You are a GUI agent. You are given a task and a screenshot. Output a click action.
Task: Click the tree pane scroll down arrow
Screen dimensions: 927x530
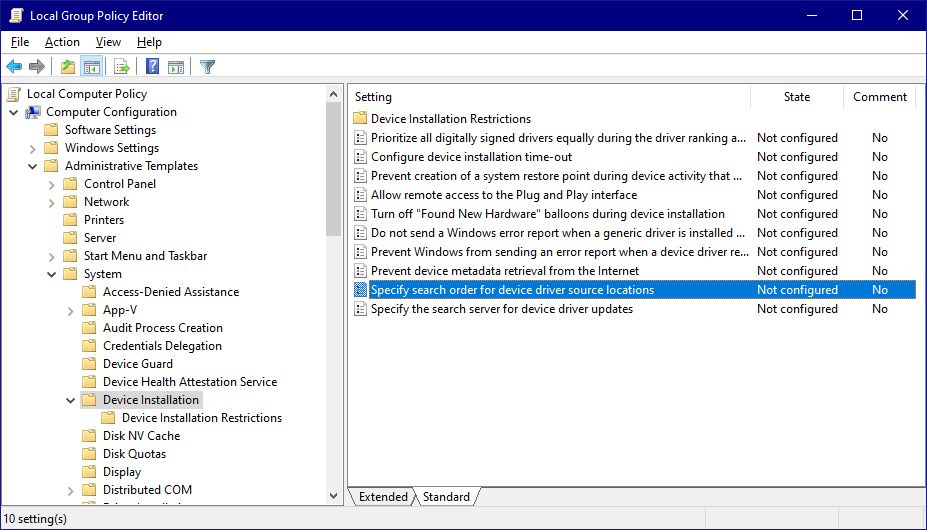coord(333,496)
